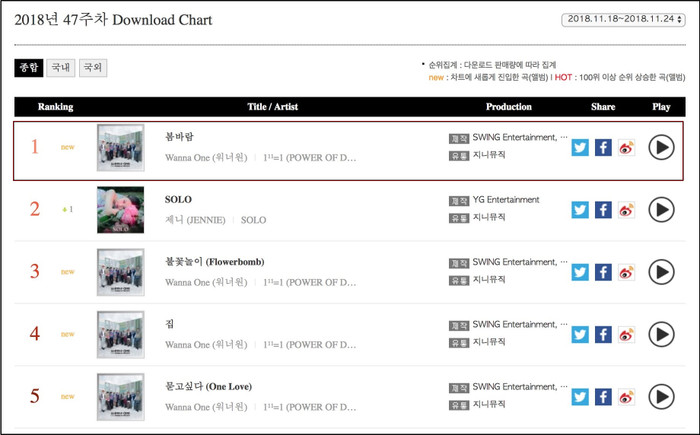Share SOLO on Facebook
Viewport: 700px width, 435px height.
tap(603, 209)
